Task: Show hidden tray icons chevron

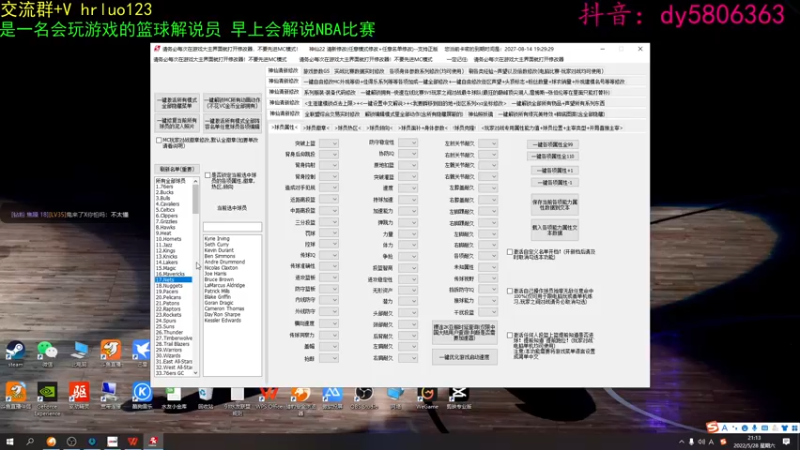Action: 682,442
